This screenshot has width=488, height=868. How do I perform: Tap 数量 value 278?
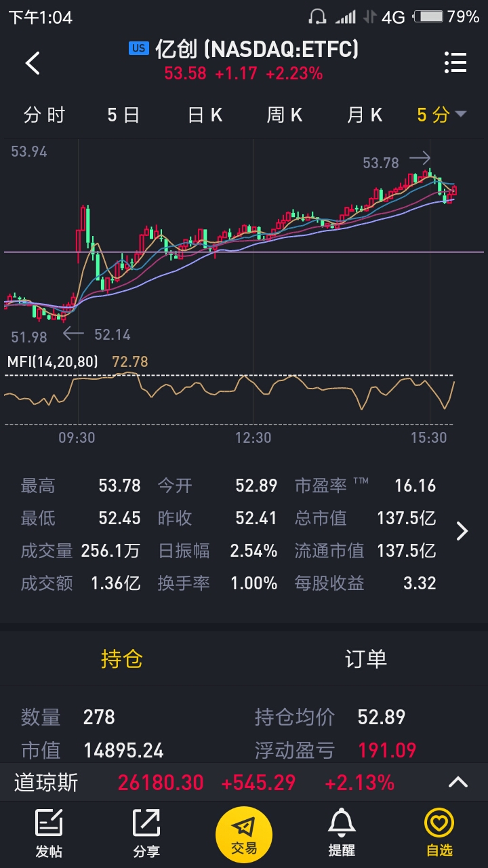[99, 717]
